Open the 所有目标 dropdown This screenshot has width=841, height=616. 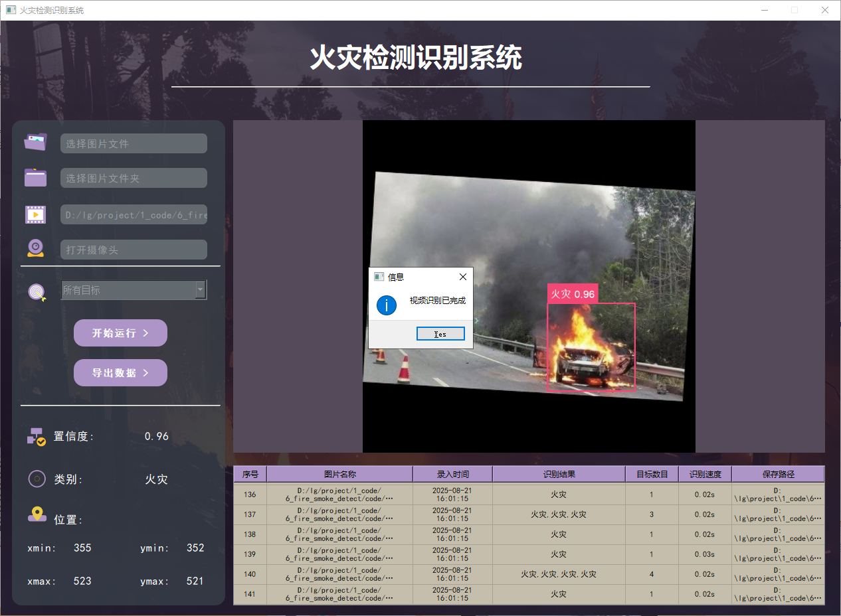coord(134,289)
